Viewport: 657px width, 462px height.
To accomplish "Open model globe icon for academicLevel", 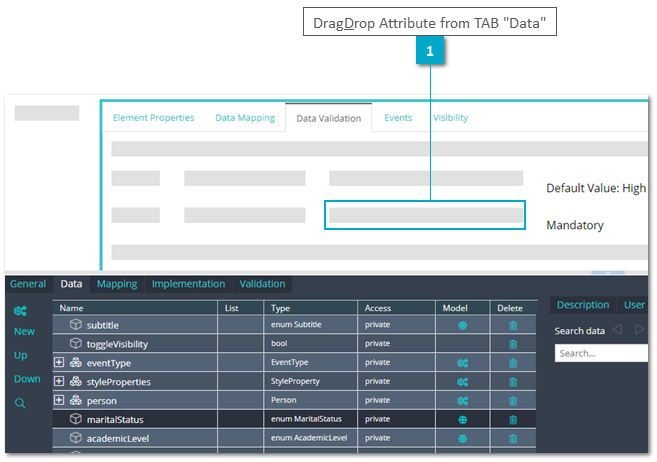I will pyautogui.click(x=463, y=439).
